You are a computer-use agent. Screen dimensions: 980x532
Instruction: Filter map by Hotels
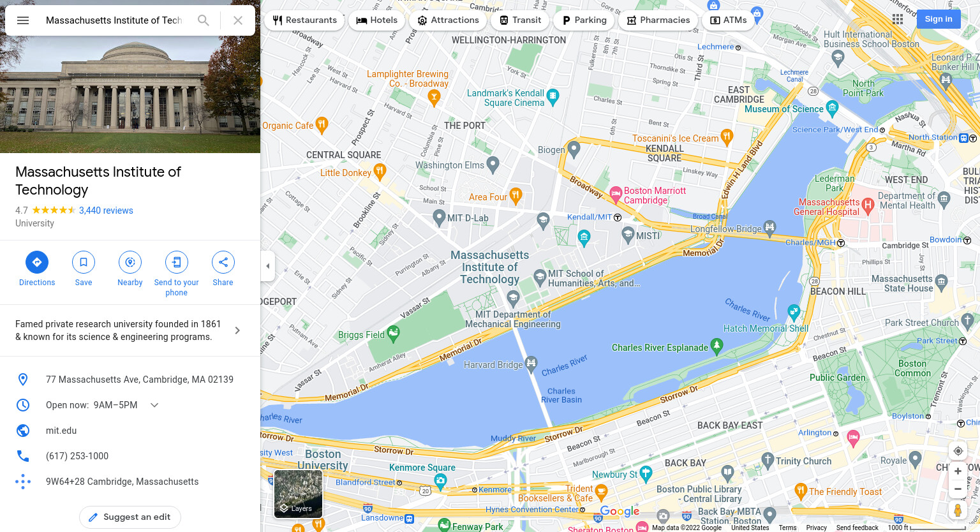[376, 20]
